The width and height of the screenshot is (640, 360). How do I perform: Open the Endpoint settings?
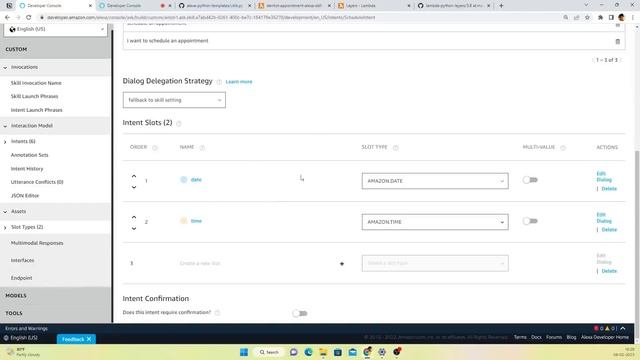(21, 278)
